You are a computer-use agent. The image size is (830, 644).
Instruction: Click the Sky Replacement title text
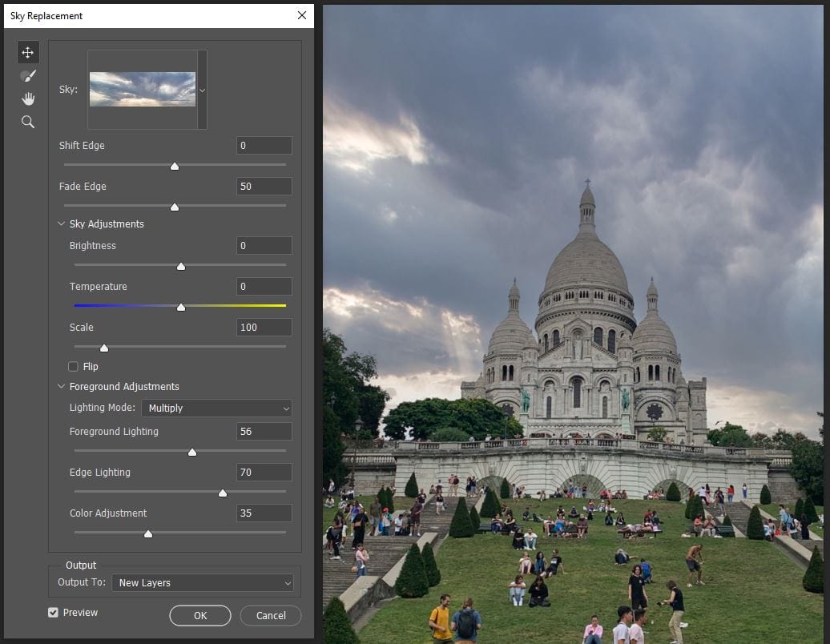46,16
